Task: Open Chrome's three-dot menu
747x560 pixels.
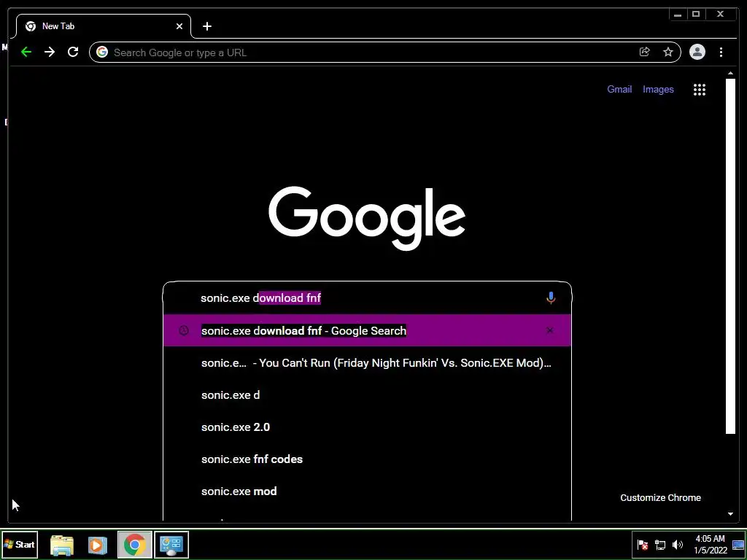Action: coord(721,52)
